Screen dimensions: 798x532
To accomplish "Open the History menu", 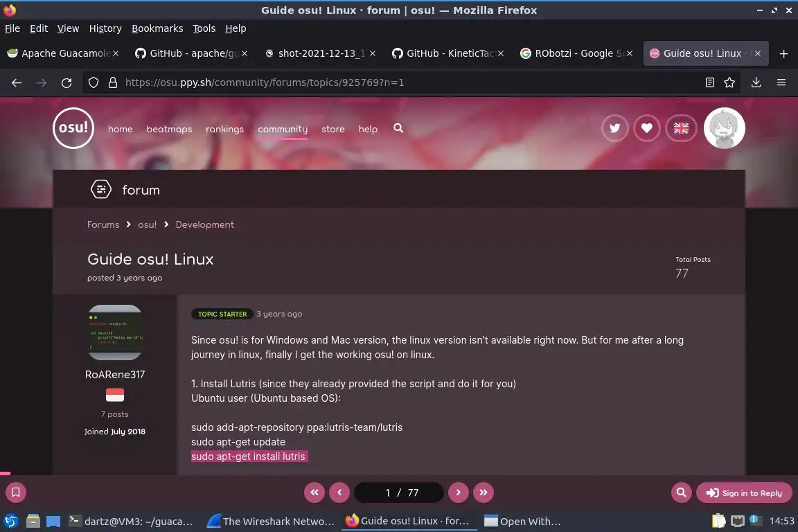I will [x=105, y=28].
